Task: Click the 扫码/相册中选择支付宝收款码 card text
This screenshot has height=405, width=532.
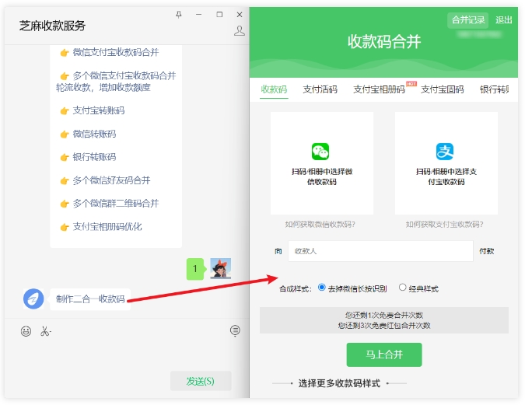Action: click(446, 176)
